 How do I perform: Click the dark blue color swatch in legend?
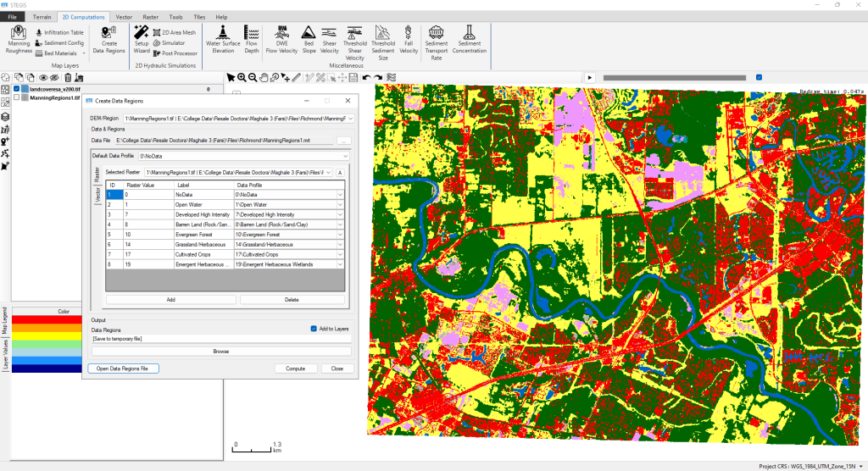coord(47,368)
